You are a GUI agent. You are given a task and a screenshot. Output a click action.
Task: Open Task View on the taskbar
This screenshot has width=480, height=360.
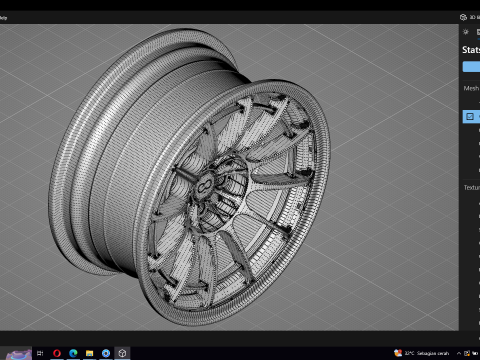coord(40,353)
